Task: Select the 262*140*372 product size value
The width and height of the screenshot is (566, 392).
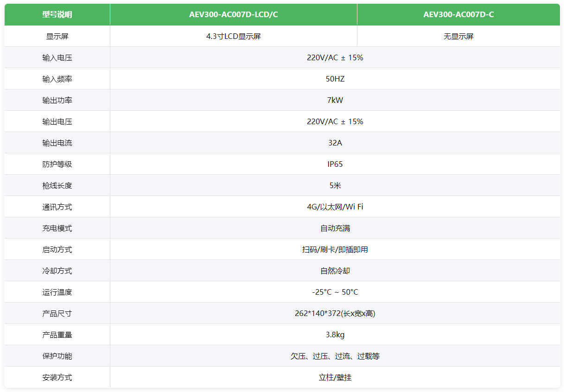Action: 335,314
